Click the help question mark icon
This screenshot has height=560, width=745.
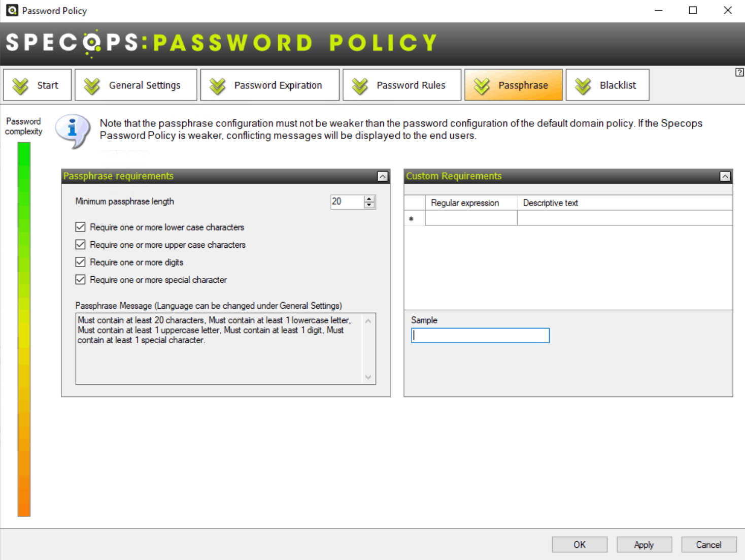pyautogui.click(x=739, y=72)
